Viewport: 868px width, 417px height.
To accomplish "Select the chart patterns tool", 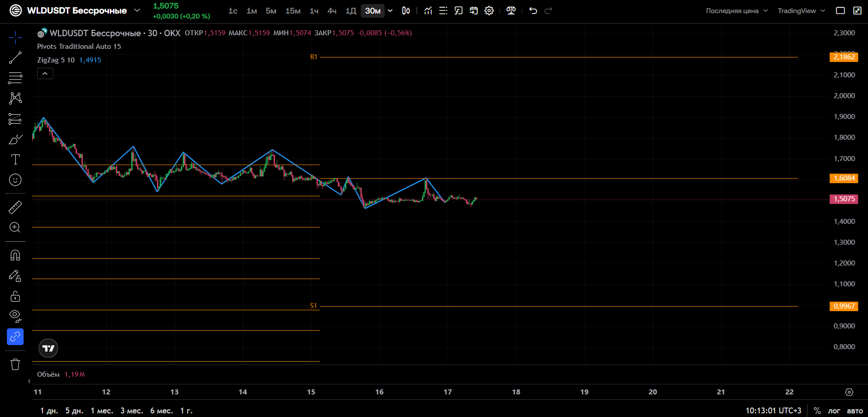I will (15, 98).
